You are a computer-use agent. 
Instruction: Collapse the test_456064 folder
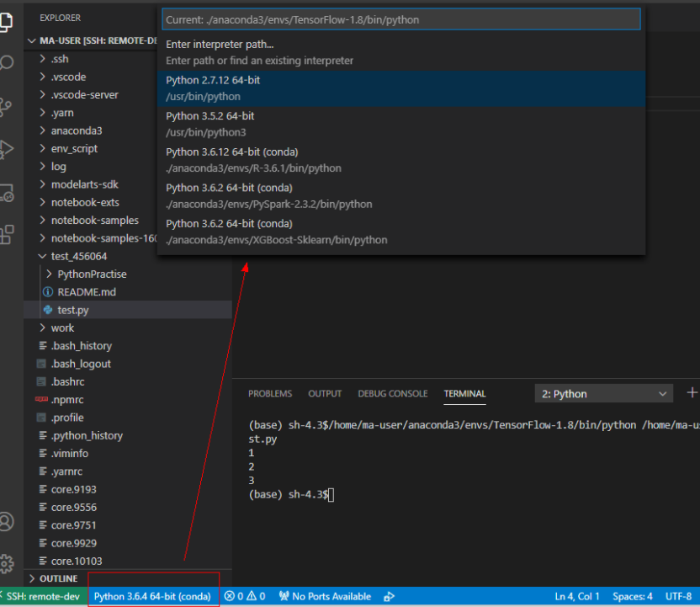tap(42, 256)
